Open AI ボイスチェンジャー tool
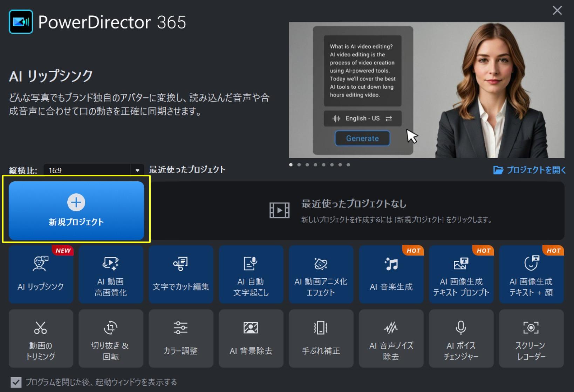This screenshot has width=574, height=392. (x=461, y=338)
